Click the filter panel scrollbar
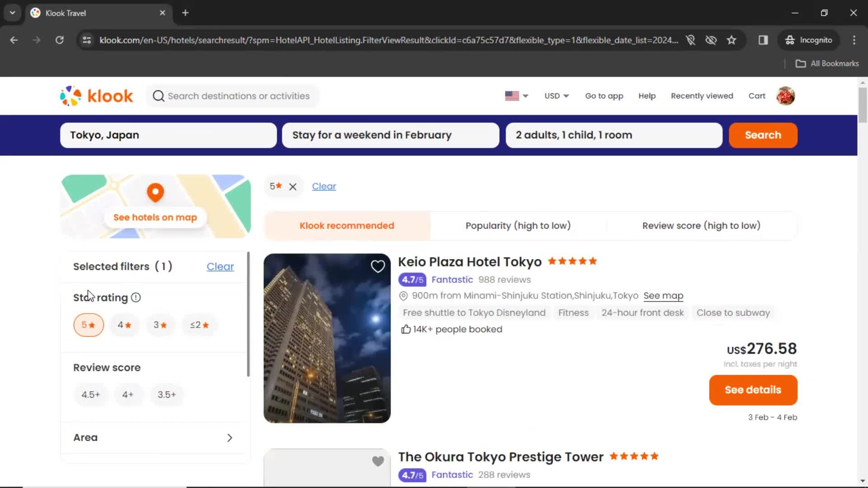 [x=248, y=314]
